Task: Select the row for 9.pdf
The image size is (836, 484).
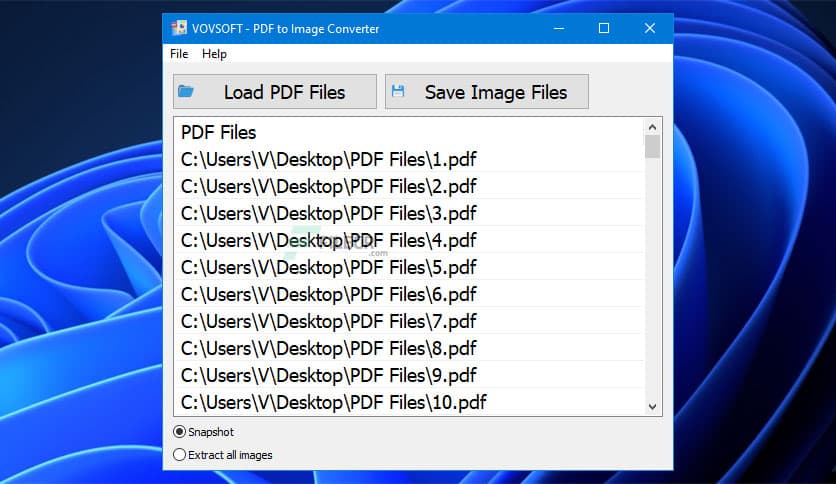Action: point(409,375)
